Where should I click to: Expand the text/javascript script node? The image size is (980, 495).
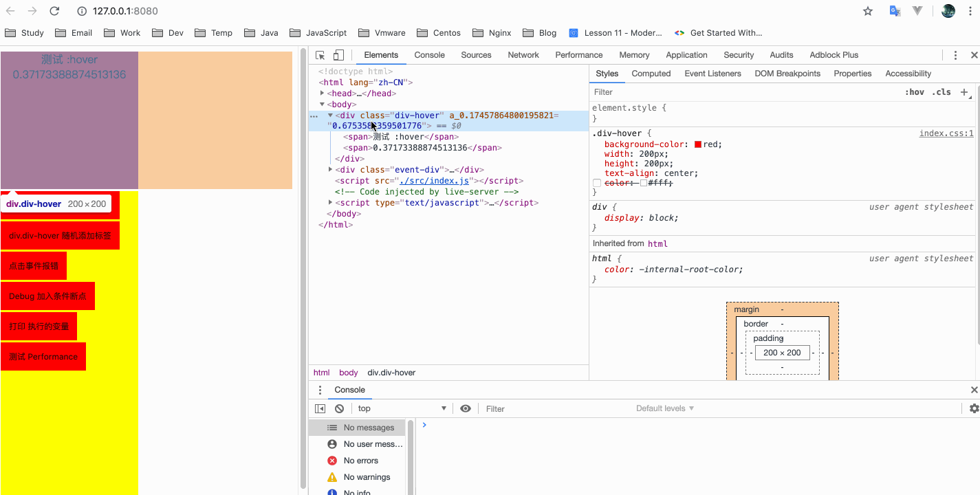[x=330, y=203]
